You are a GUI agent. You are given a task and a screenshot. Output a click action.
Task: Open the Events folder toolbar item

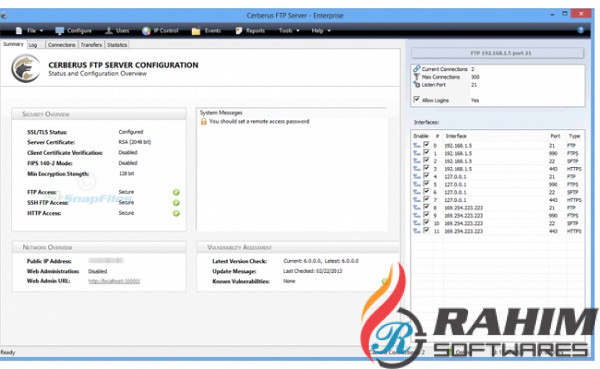click(206, 31)
